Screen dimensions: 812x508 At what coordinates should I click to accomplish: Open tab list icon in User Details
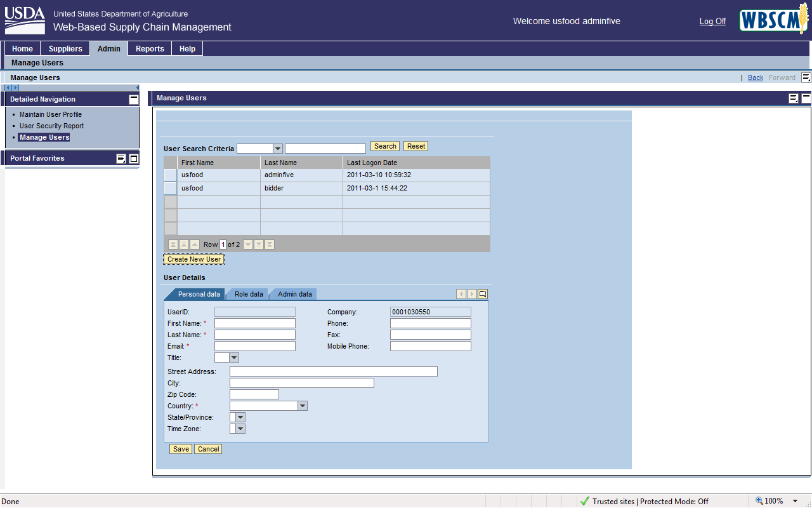click(x=483, y=294)
